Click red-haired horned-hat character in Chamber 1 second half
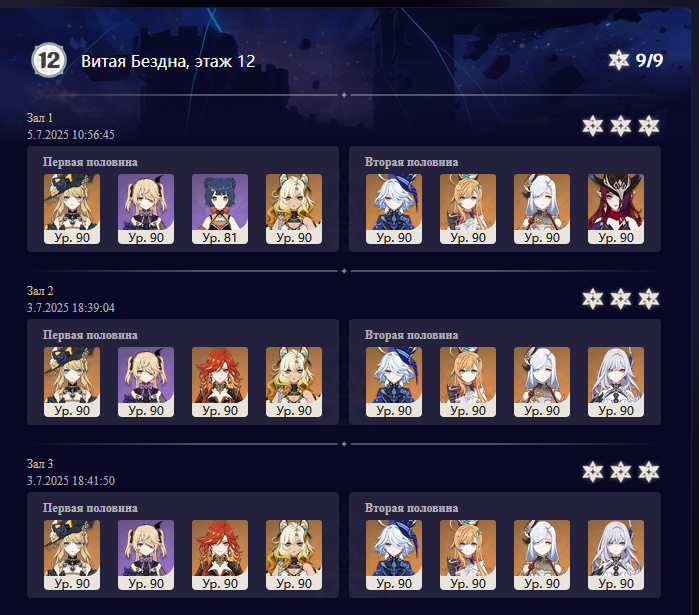The height and width of the screenshot is (615, 699). (616, 209)
